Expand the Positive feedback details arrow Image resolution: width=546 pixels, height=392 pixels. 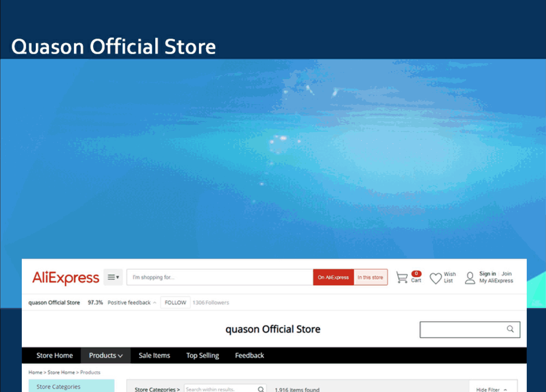[x=155, y=303]
